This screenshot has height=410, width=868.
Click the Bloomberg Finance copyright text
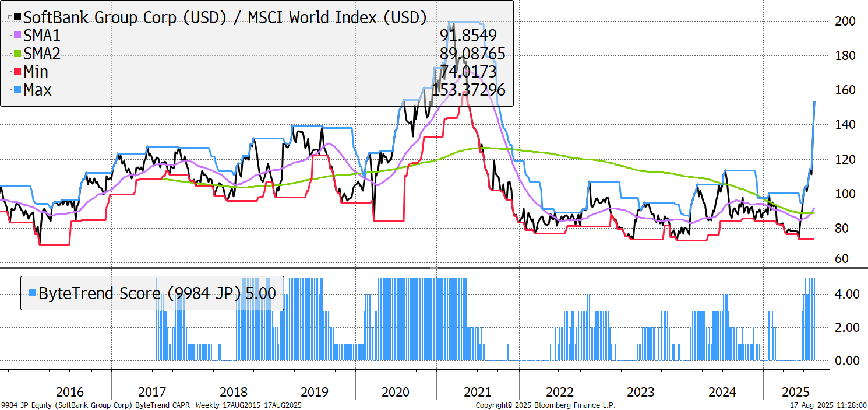545,405
